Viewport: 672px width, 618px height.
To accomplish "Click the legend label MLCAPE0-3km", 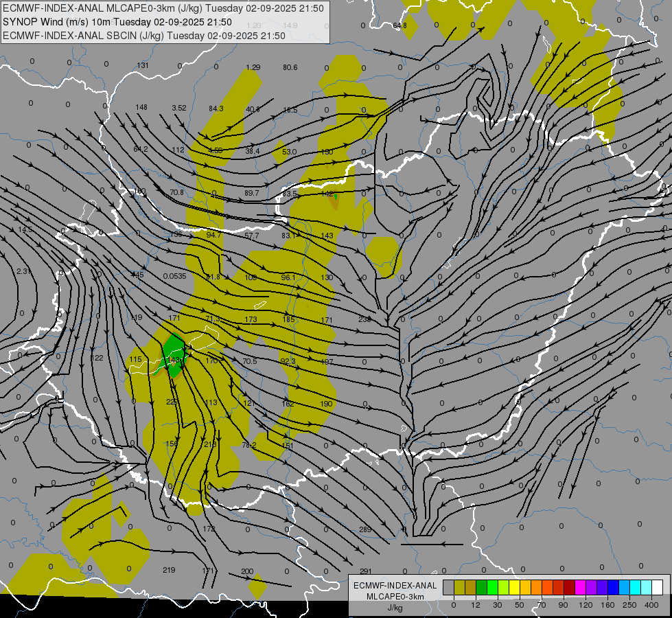I will pyautogui.click(x=395, y=597).
